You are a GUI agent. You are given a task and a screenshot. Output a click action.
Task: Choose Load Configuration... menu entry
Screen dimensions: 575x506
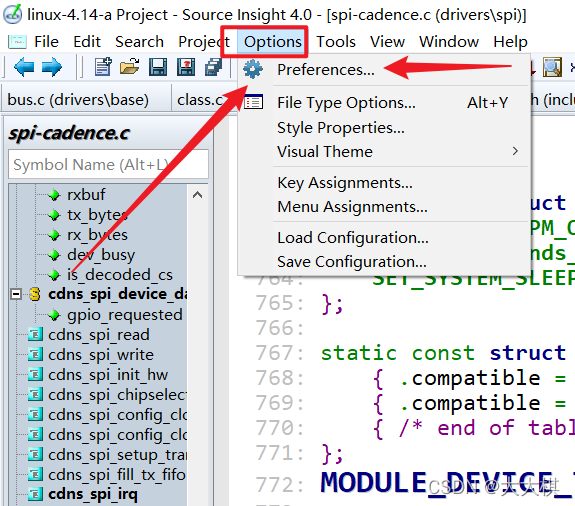click(x=384, y=238)
